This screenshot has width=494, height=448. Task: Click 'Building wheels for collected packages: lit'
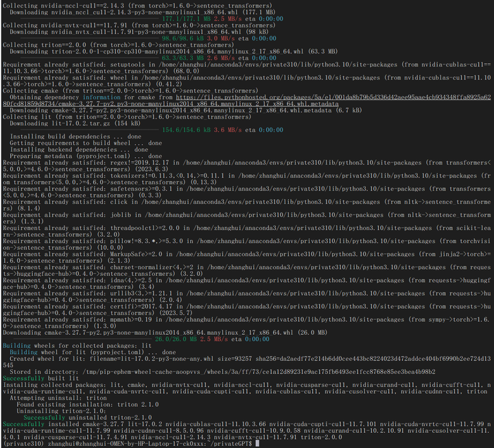point(77,346)
